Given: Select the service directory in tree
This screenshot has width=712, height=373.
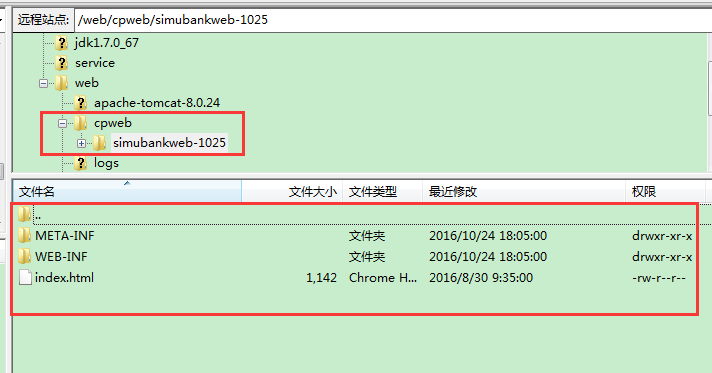Looking at the screenshot, I should pyautogui.click(x=95, y=63).
